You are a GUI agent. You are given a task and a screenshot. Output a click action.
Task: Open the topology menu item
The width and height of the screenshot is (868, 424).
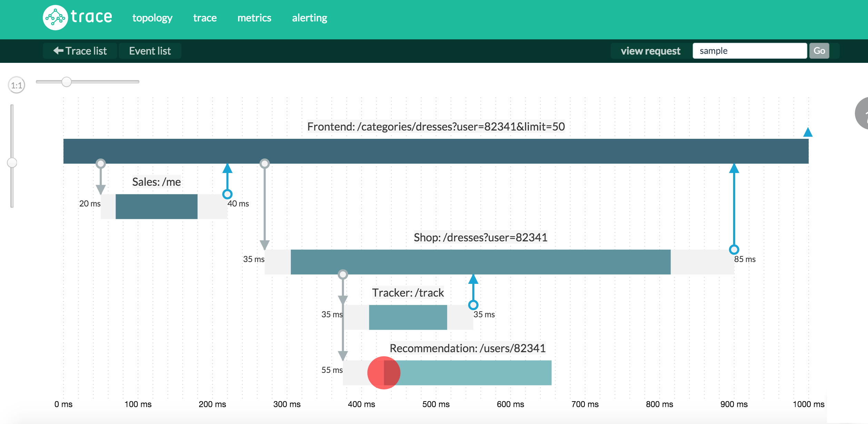click(x=152, y=18)
